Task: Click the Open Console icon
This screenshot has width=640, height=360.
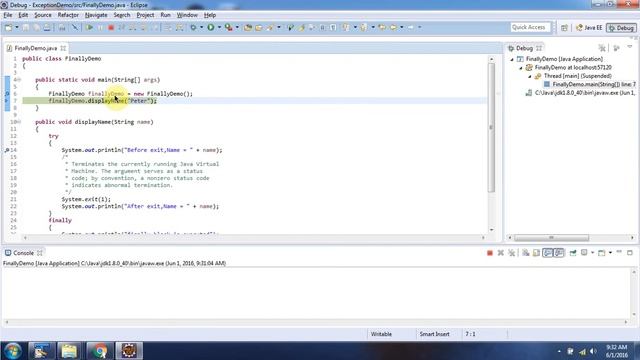Action: pyautogui.click(x=601, y=253)
